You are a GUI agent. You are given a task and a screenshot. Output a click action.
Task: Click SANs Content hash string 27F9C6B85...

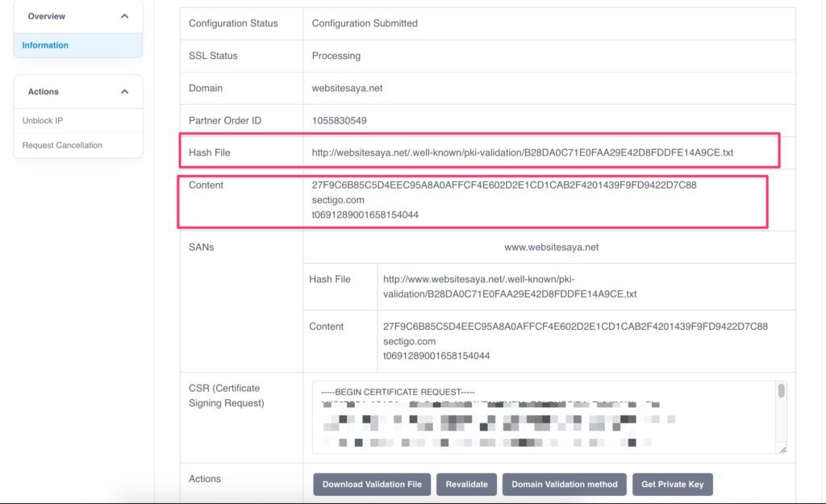[575, 327]
